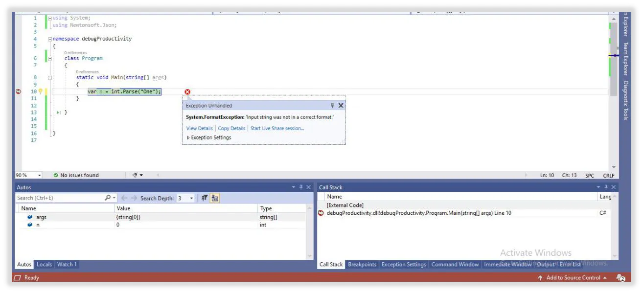Select the Autos tab
Image resolution: width=644 pixels, height=294 pixels.
pos(24,265)
